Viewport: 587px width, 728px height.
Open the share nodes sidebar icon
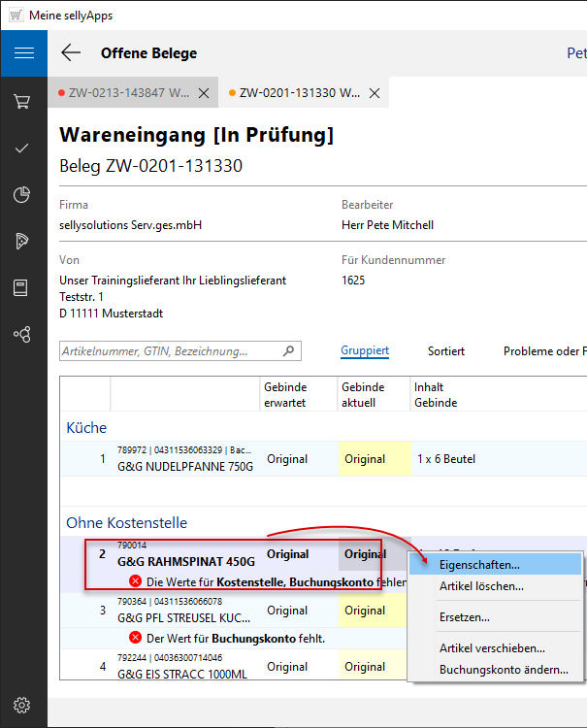point(23,335)
